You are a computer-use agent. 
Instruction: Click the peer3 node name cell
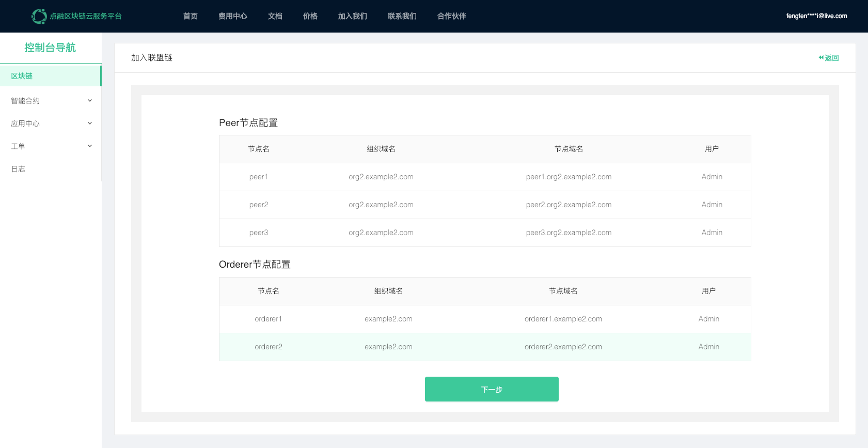coord(259,233)
